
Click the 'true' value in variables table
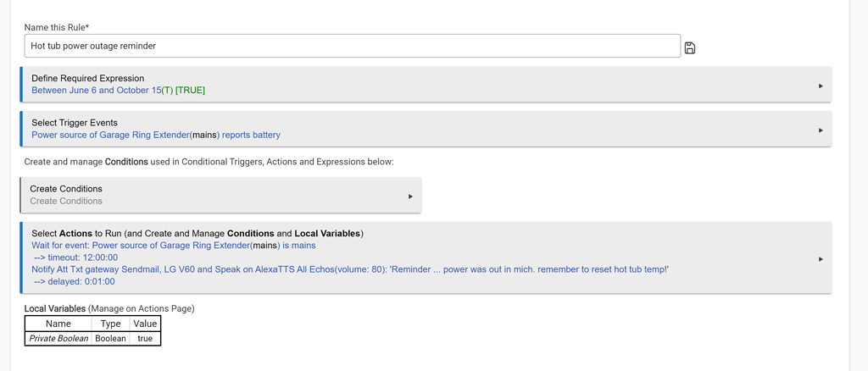(x=145, y=338)
